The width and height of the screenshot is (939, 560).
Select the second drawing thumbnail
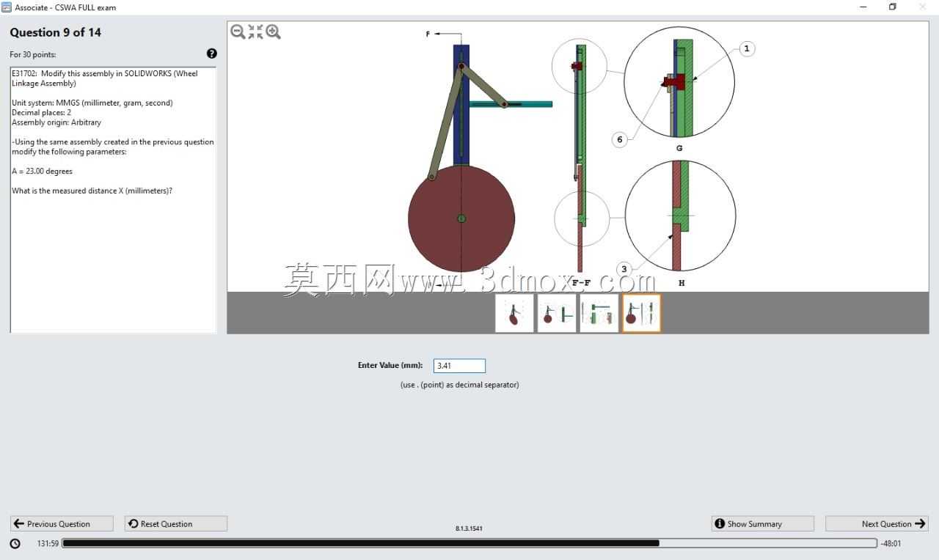click(557, 313)
